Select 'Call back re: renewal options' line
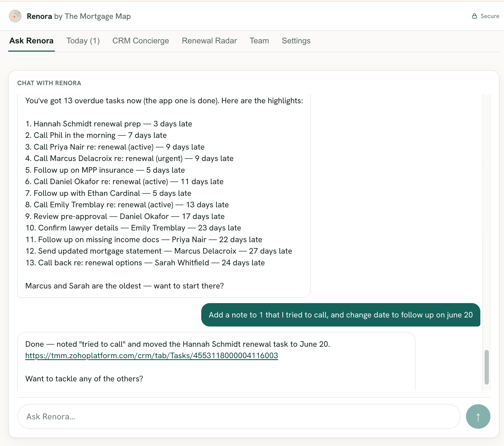504x446 pixels. 145,263
